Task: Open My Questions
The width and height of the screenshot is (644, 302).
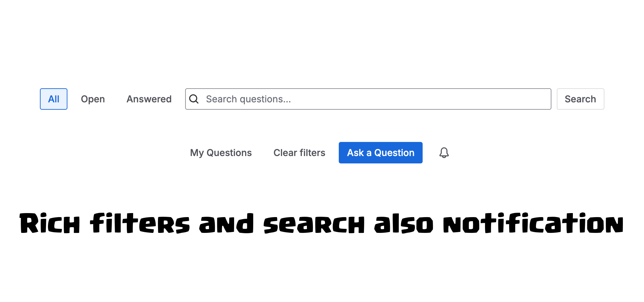Action: click(x=221, y=153)
